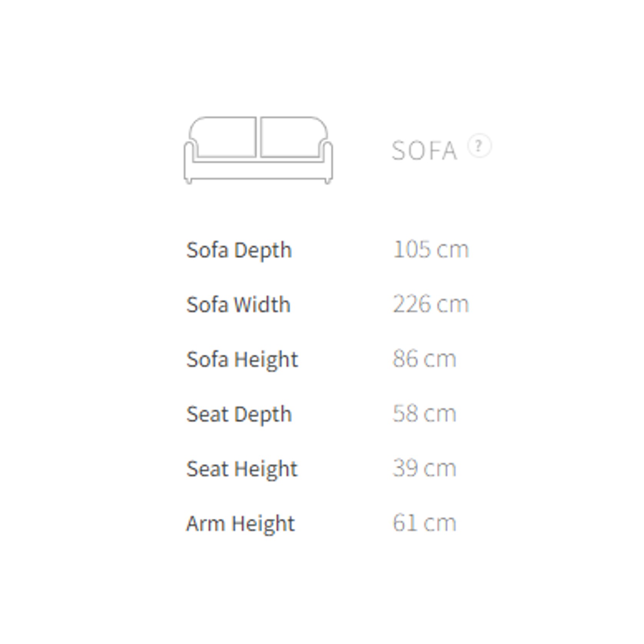This screenshot has height=644, width=644.
Task: Click the 105 cm depth value
Action: pos(431,249)
